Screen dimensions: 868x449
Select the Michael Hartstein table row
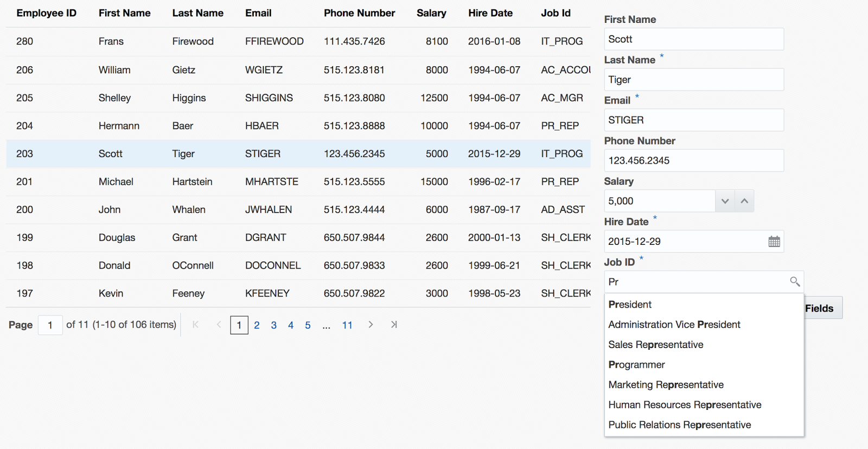[x=298, y=182]
